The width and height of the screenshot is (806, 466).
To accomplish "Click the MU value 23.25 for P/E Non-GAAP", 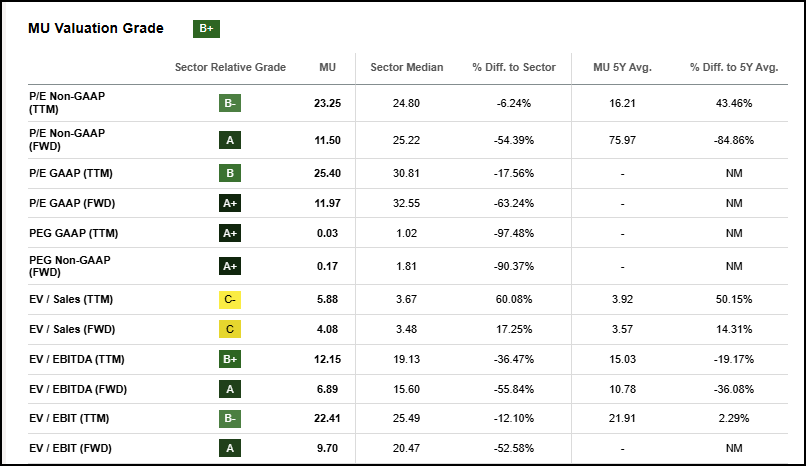I will 327,103.
